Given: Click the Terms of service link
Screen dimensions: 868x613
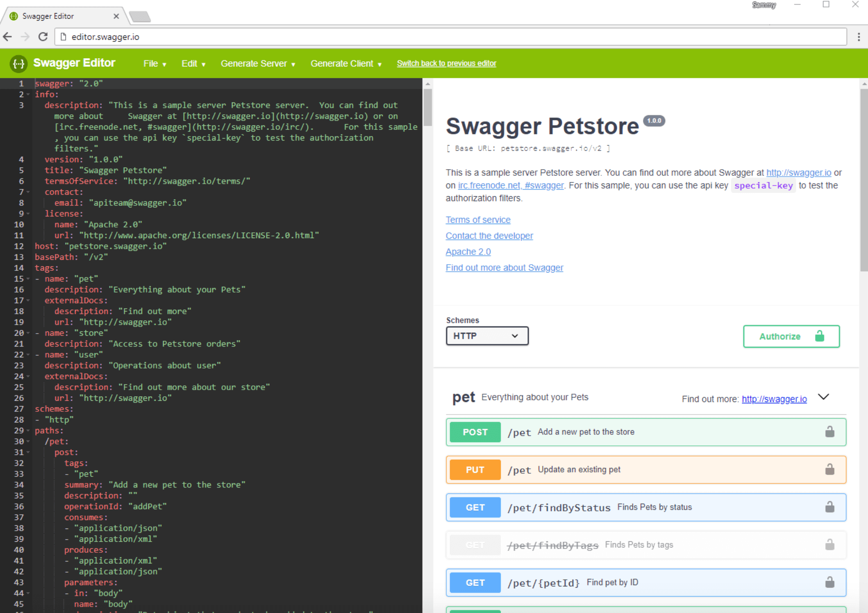Looking at the screenshot, I should [x=478, y=219].
